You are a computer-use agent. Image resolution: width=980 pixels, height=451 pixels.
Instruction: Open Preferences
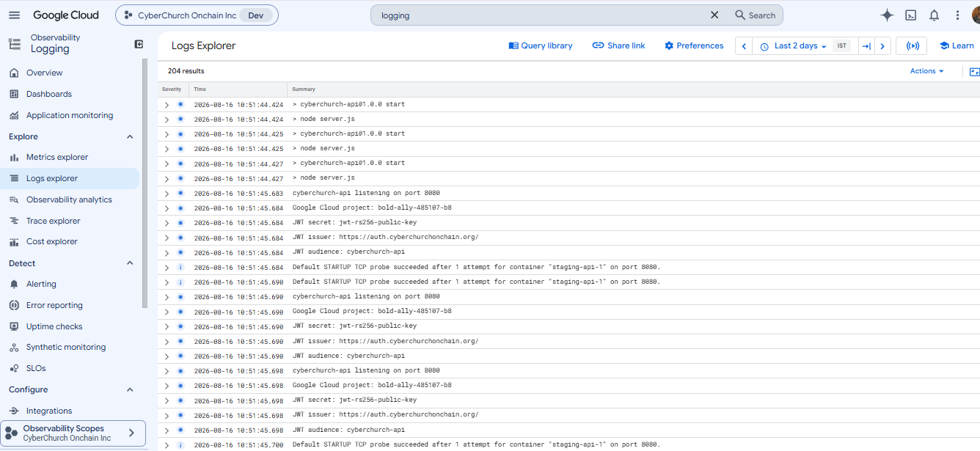pyautogui.click(x=694, y=45)
